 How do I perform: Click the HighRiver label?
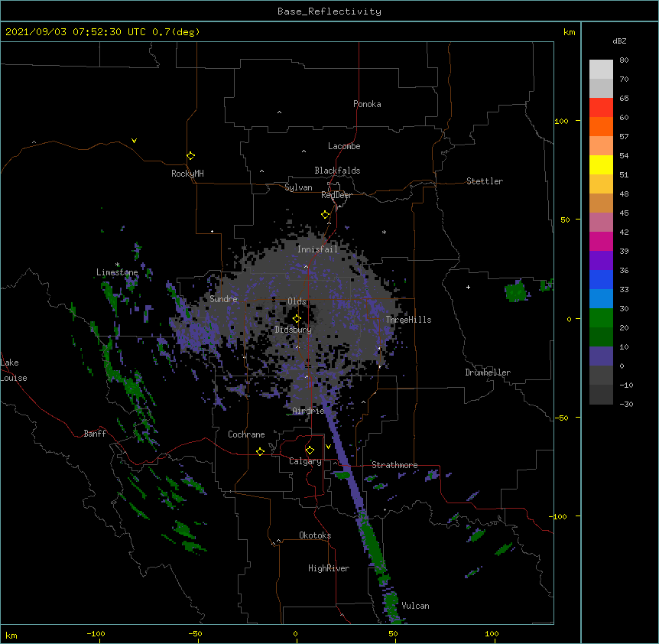(329, 568)
